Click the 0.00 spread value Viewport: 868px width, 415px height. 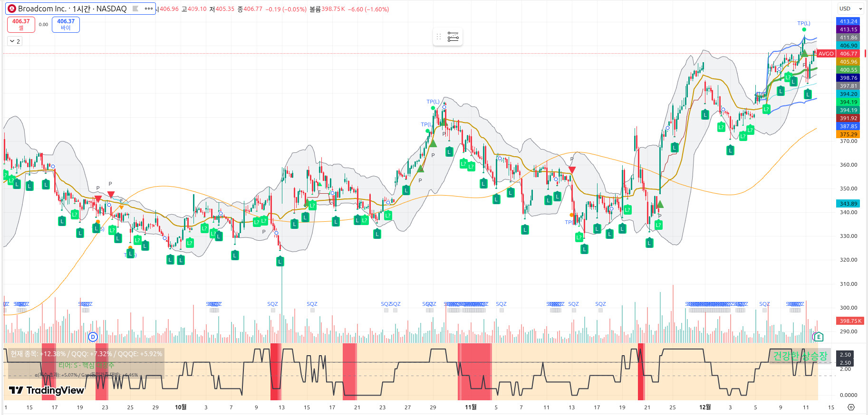43,24
